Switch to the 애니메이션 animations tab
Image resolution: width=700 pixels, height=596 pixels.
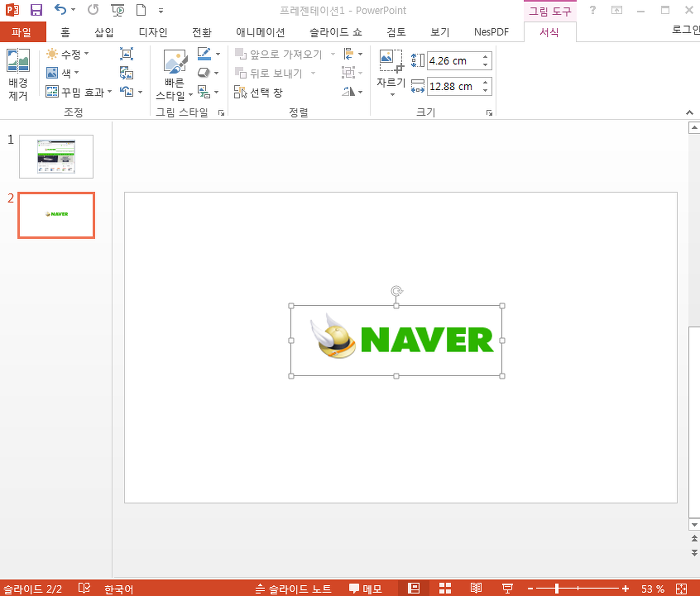pos(260,32)
